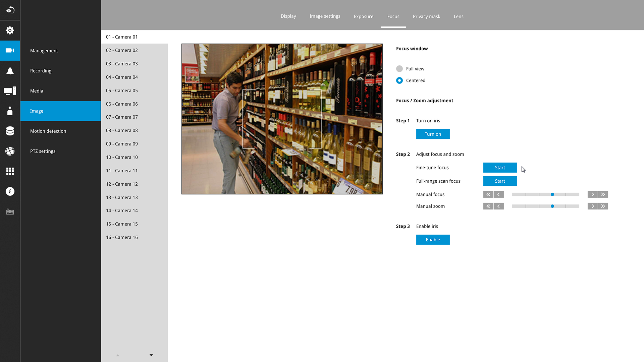Viewport: 644px width, 362px height.
Task: Click the storage database sidebar icon
Action: pyautogui.click(x=10, y=131)
